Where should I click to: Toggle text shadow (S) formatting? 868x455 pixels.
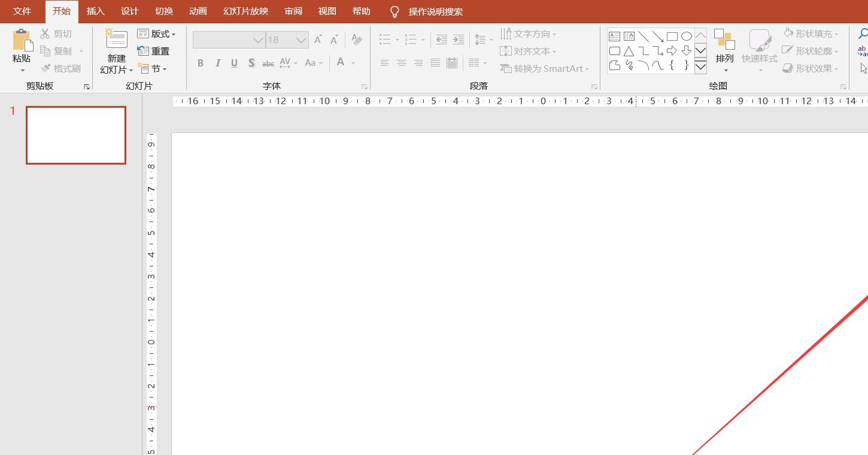coord(251,63)
